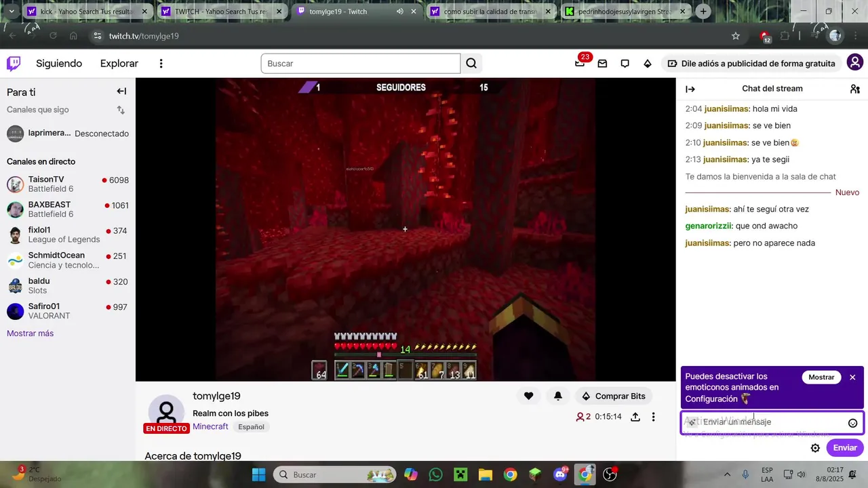
Task: Open the chat community users icon
Action: (x=854, y=89)
